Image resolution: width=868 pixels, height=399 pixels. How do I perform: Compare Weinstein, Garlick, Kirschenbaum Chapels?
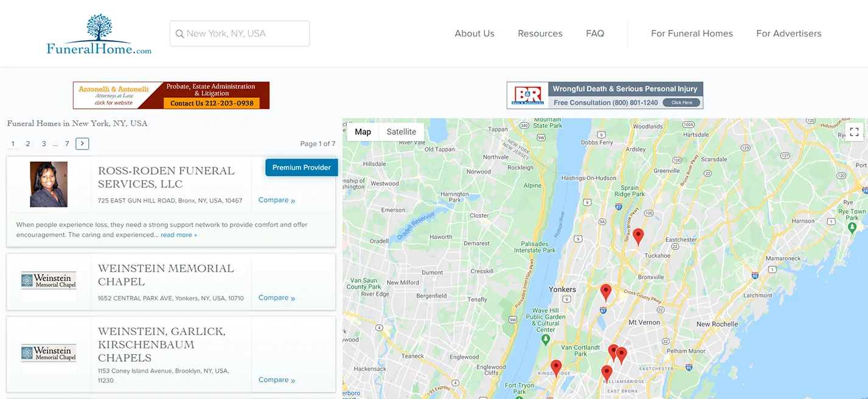coord(277,380)
